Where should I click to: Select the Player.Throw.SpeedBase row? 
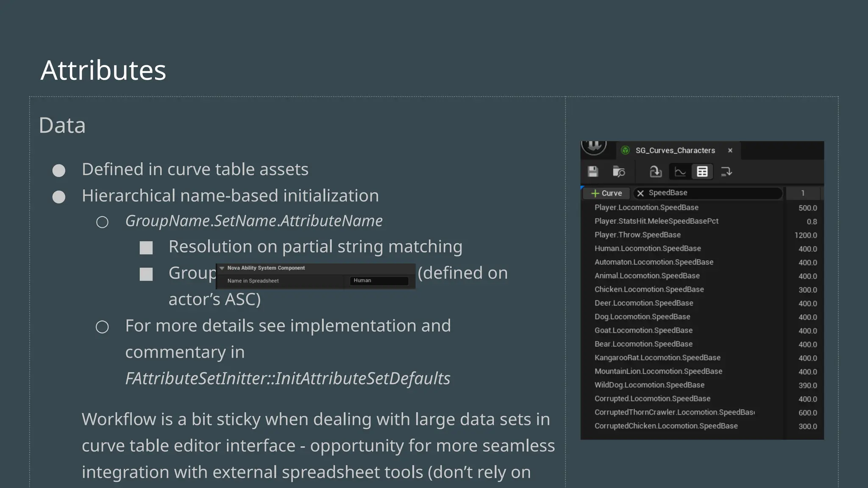pos(702,235)
